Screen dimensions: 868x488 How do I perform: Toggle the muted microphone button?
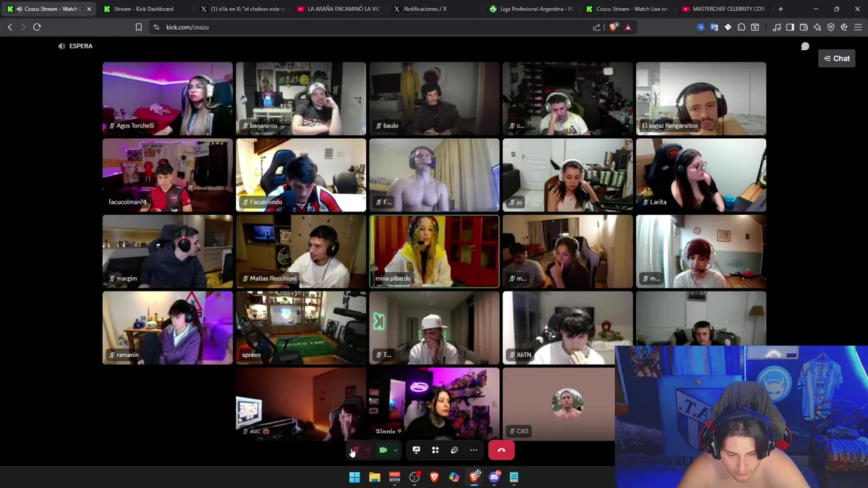(355, 450)
